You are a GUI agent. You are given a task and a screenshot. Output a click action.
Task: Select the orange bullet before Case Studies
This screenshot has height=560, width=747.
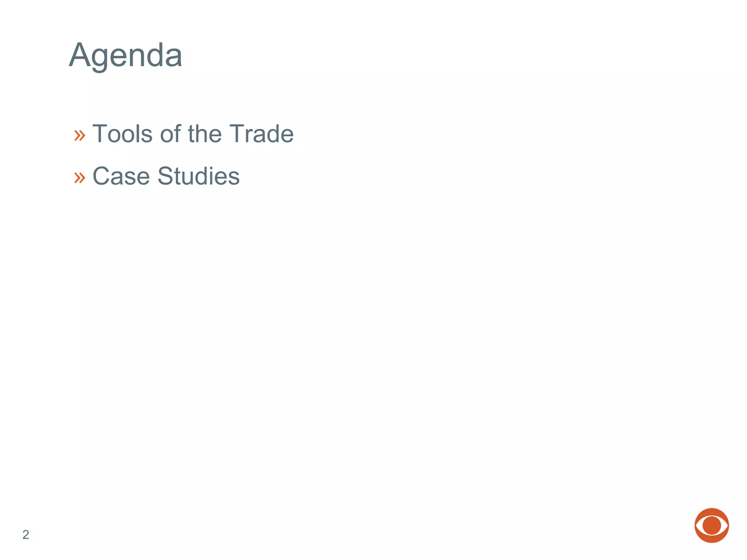pyautogui.click(x=80, y=178)
